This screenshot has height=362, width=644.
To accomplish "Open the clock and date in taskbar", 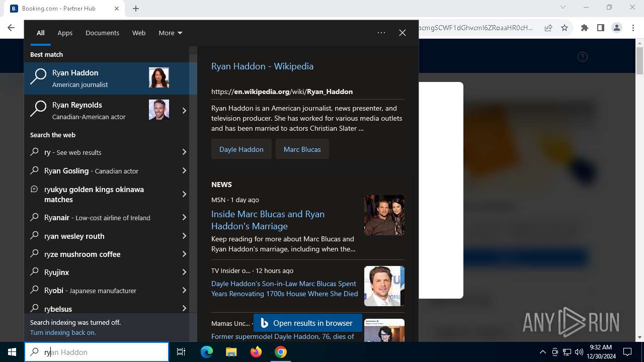I will click(601, 352).
